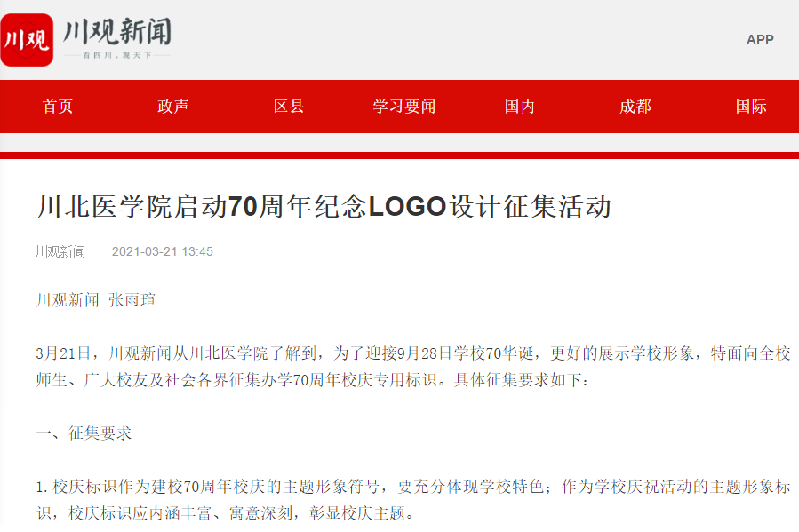This screenshot has width=799, height=532.
Task: Open the 学习要闻 section
Action: 404,107
